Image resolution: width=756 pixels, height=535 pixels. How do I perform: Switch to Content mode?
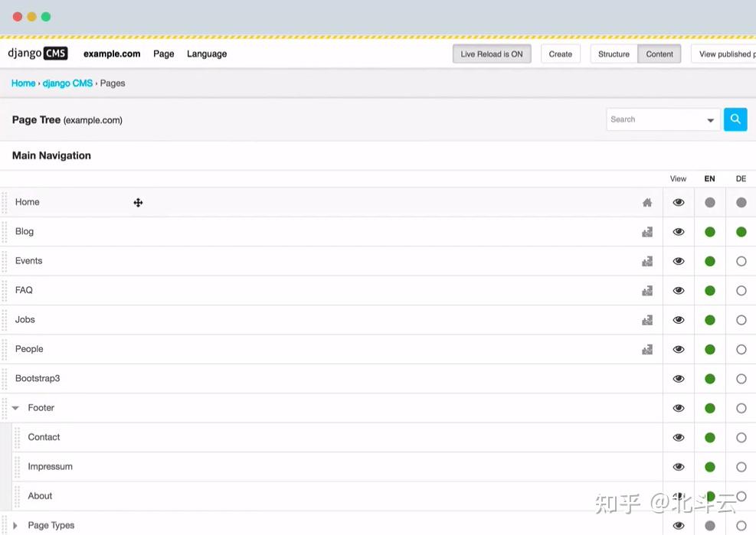[x=659, y=54]
